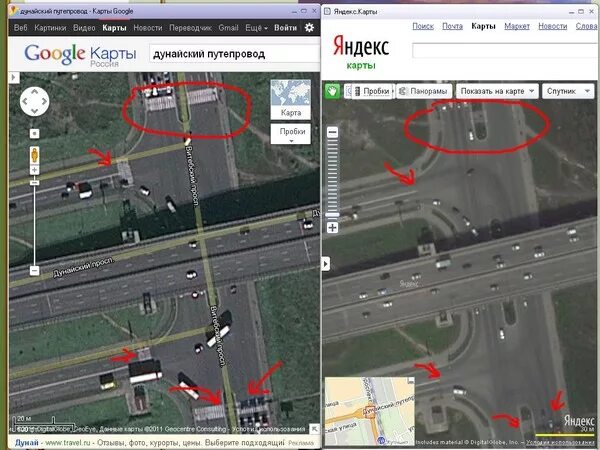Viewport: 600px width, 450px height.
Task: Collapse the Google map overview corner arrow
Action: coord(315,429)
